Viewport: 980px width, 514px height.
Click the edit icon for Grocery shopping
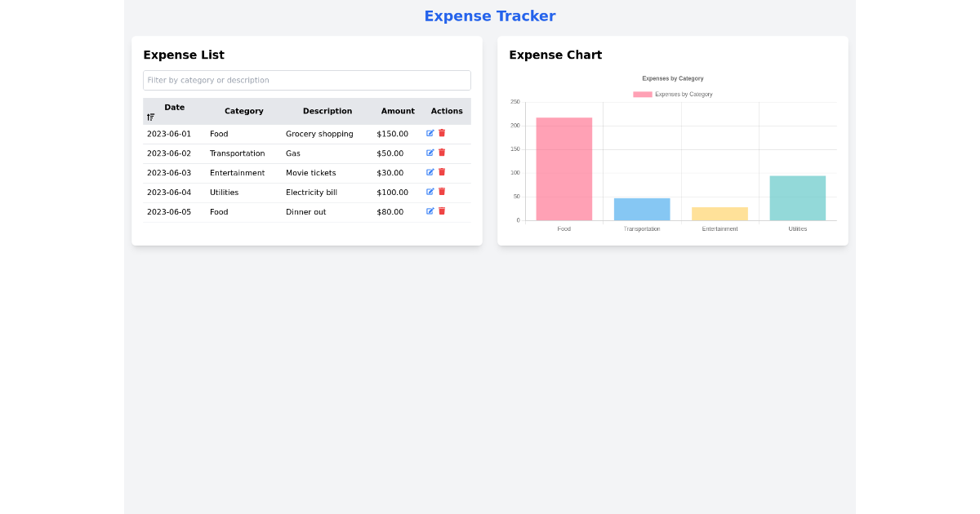[x=430, y=132]
